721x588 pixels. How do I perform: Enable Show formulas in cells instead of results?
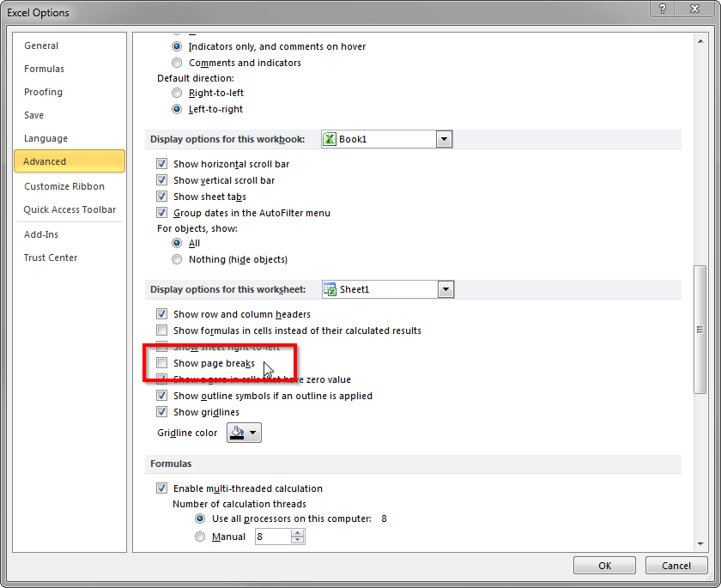click(162, 330)
